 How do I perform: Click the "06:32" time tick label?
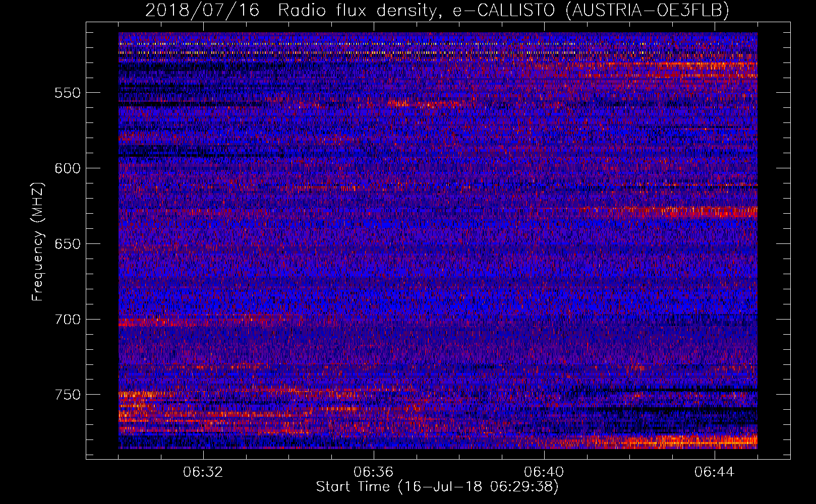click(x=203, y=472)
